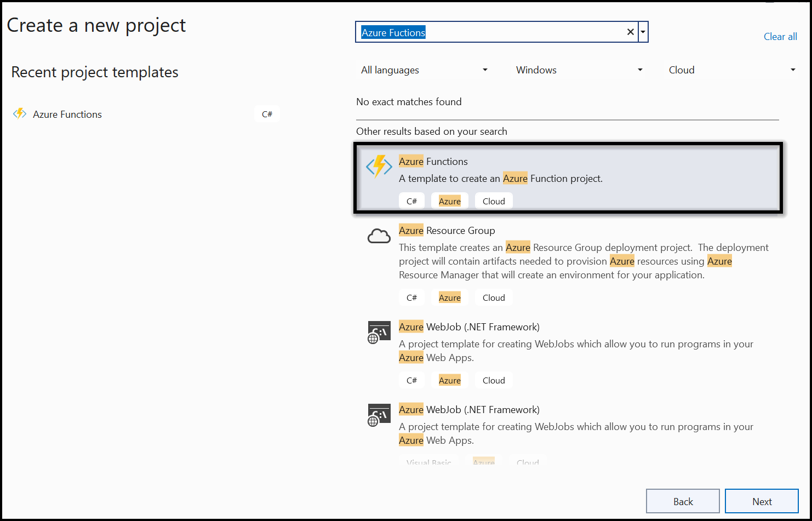Click the Back button
The width and height of the screenshot is (812, 521).
coord(683,501)
